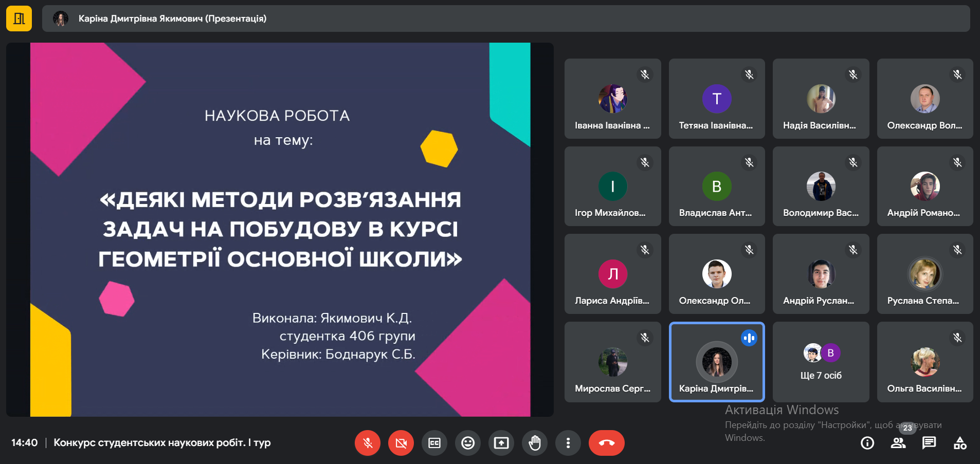Click the muted mic icon on Олександр Вол... tile

tap(957, 75)
